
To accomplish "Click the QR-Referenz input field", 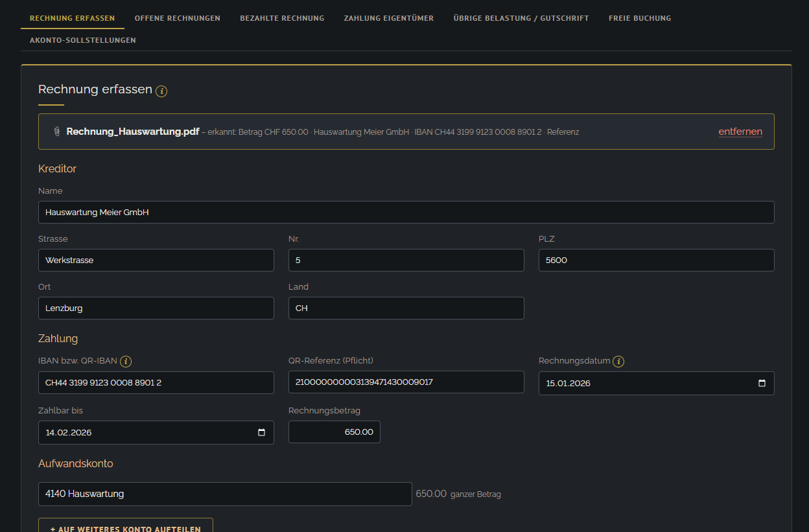I will tap(406, 382).
